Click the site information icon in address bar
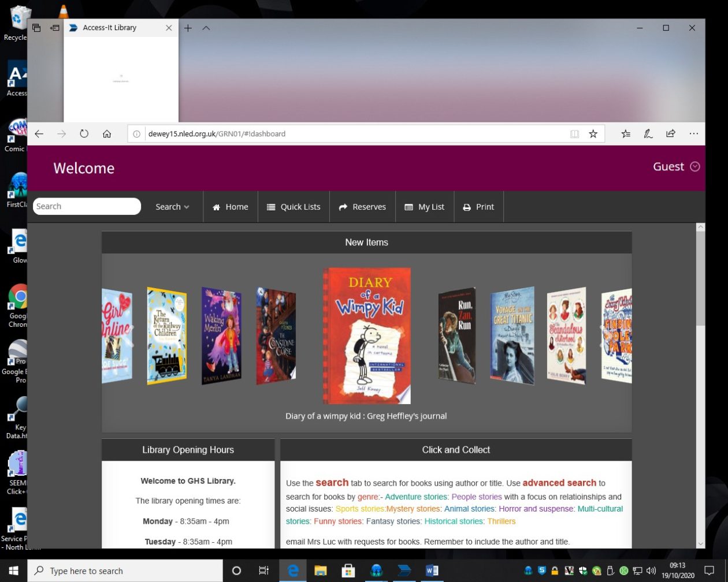 pos(137,133)
